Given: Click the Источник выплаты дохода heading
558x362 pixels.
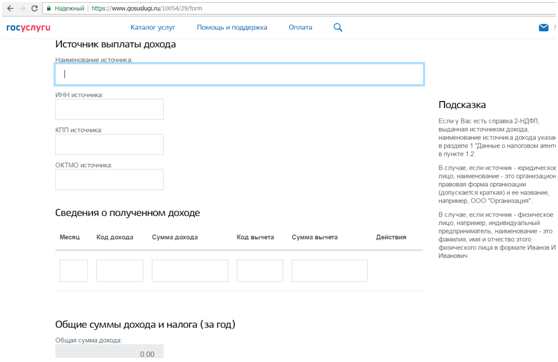Looking at the screenshot, I should click(115, 44).
